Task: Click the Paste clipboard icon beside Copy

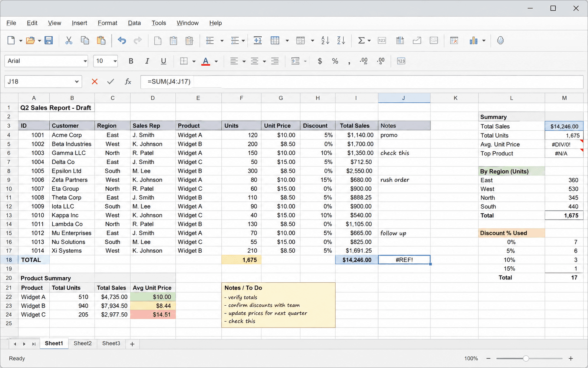Action: 101,40
